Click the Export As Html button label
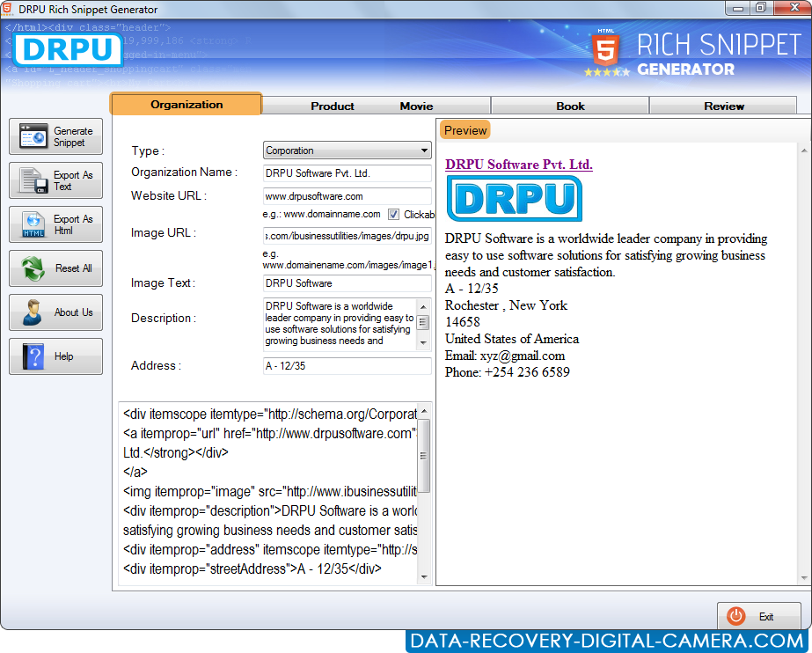Image resolution: width=812 pixels, height=653 pixels. pos(73,224)
